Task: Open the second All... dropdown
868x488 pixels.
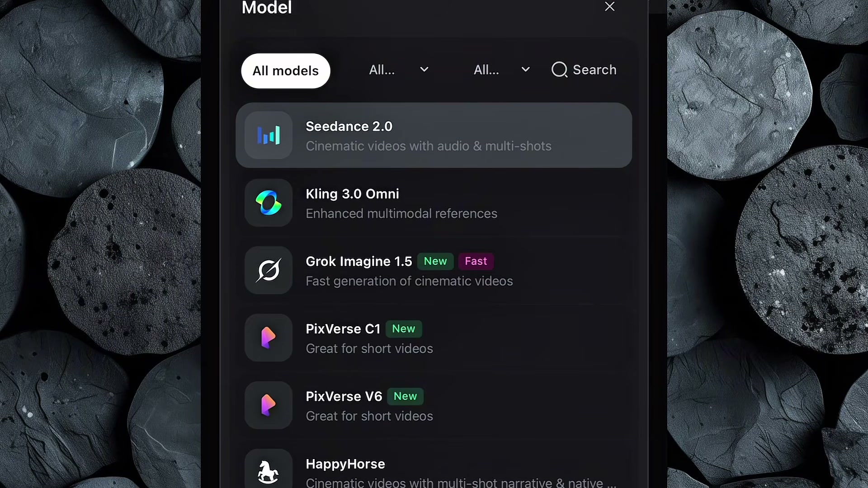Action: (502, 70)
